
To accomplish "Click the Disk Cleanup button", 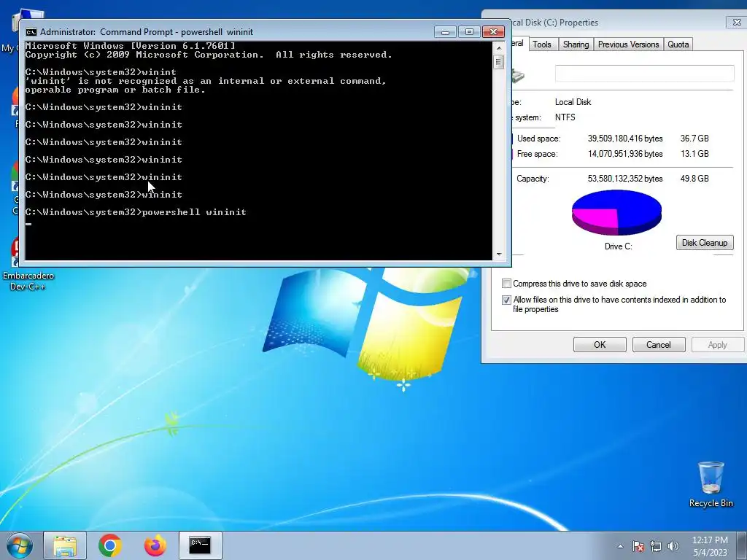I will click(x=705, y=242).
